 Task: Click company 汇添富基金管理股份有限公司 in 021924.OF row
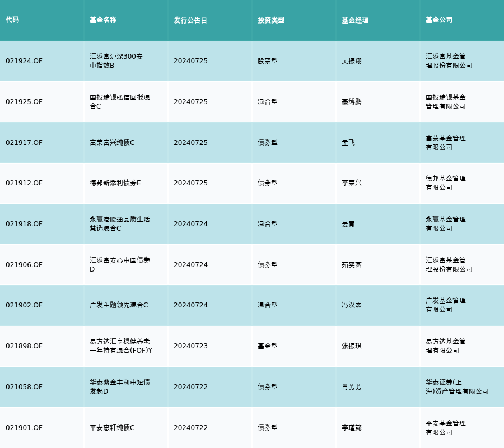coord(449,60)
